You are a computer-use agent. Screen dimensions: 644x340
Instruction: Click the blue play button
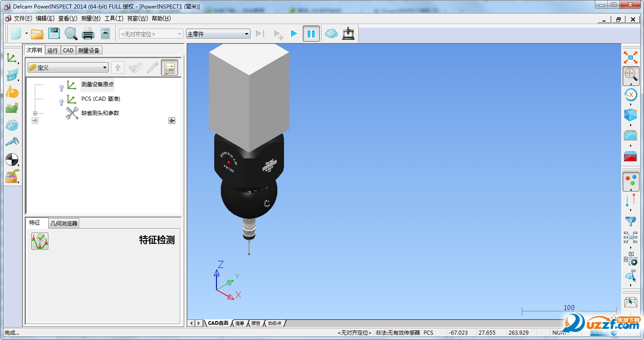[294, 34]
